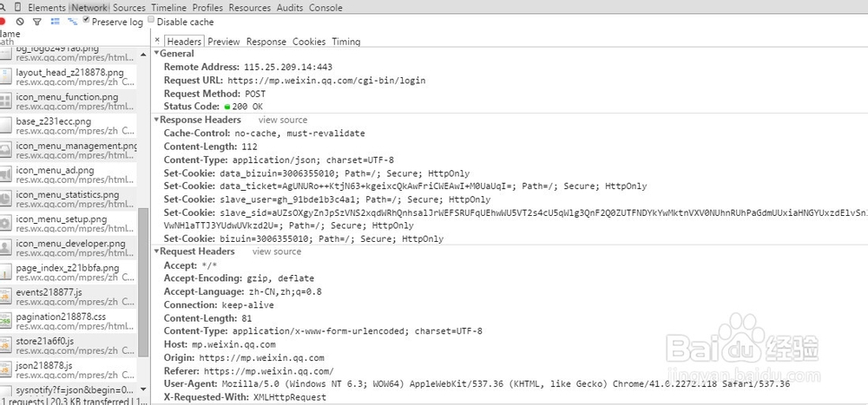
Task: Enable the Disable cache checkbox
Action: coord(152,20)
